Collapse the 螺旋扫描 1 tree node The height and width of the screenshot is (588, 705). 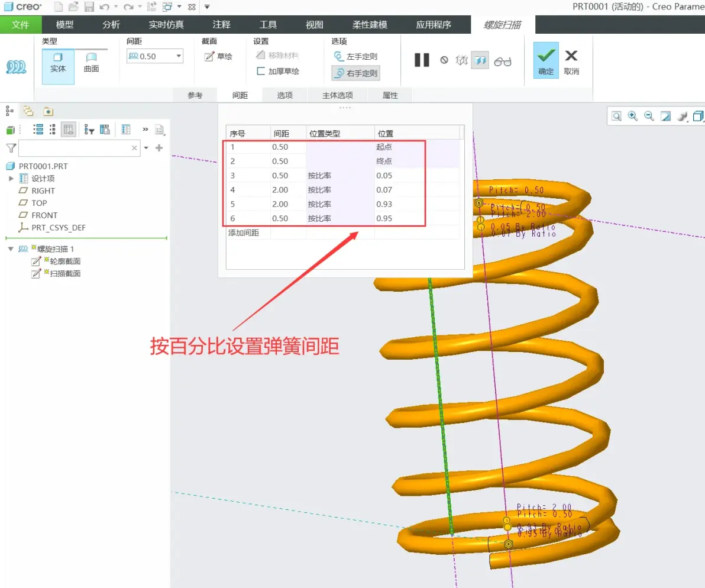tap(10, 248)
